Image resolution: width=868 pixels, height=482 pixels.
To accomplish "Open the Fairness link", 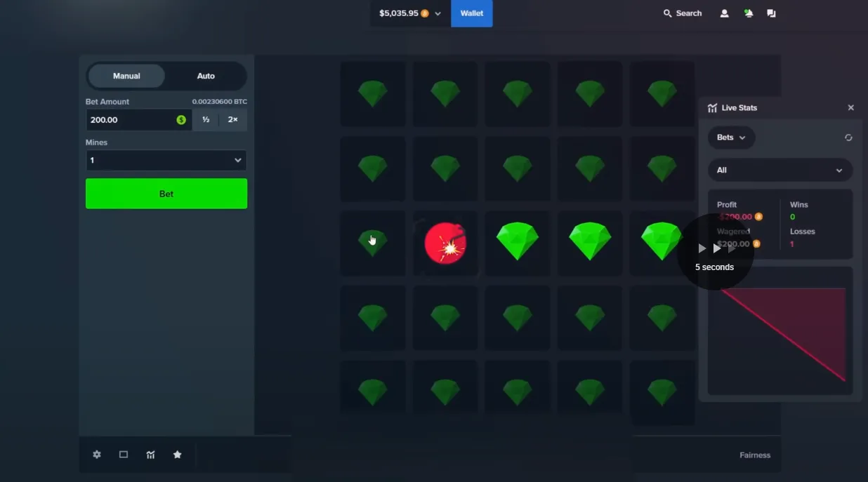I will (755, 455).
